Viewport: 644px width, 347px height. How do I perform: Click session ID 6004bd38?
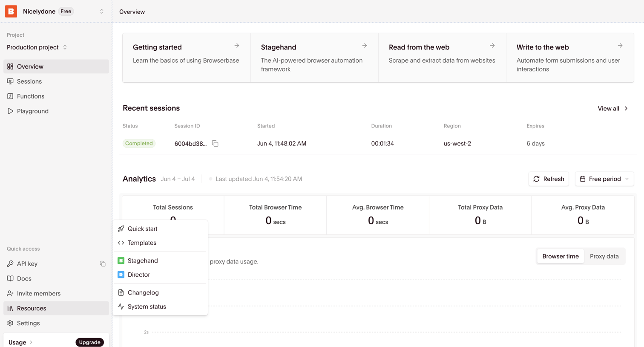[x=190, y=144]
